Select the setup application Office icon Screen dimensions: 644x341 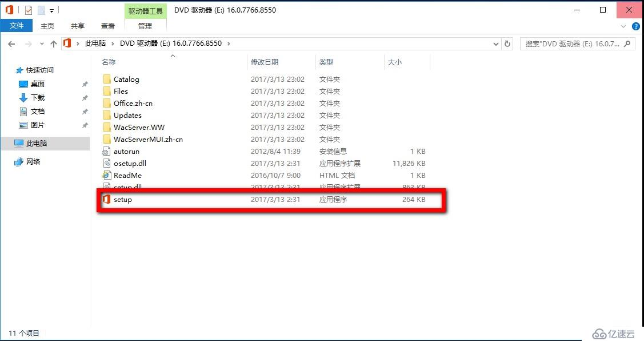click(x=107, y=200)
